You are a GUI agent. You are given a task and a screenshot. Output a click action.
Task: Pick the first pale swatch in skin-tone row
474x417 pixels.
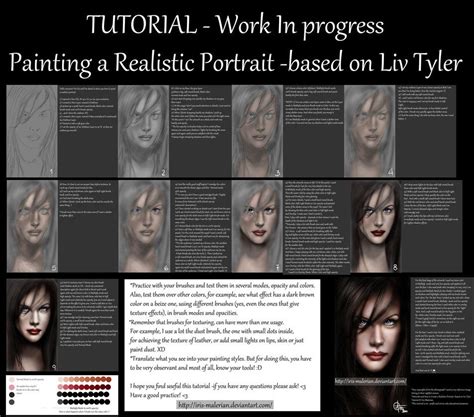pyautogui.click(x=60, y=379)
